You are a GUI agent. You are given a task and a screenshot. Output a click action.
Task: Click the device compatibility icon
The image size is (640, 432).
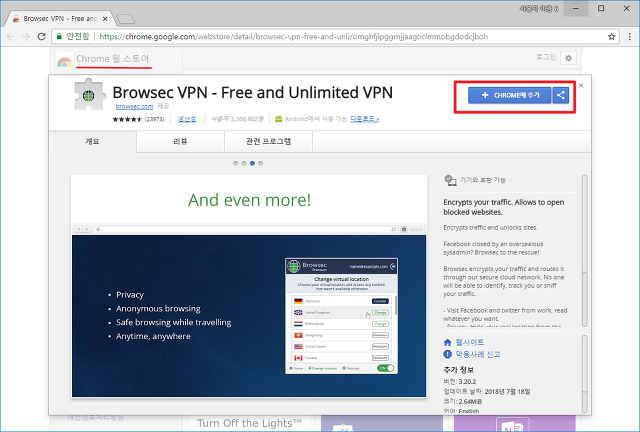450,180
